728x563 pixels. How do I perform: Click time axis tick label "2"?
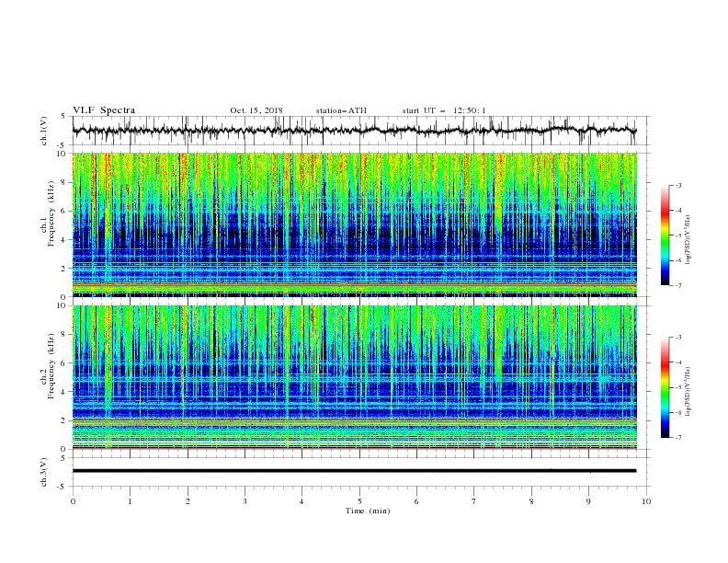(188, 501)
